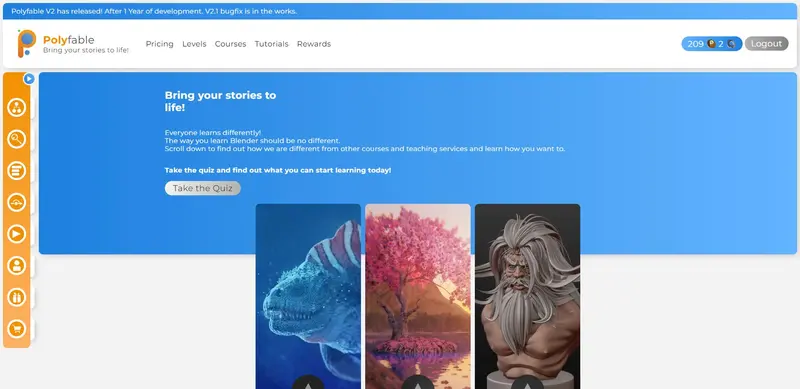Go to the Courses page
Viewport: 800px width, 389px height.
231,44
